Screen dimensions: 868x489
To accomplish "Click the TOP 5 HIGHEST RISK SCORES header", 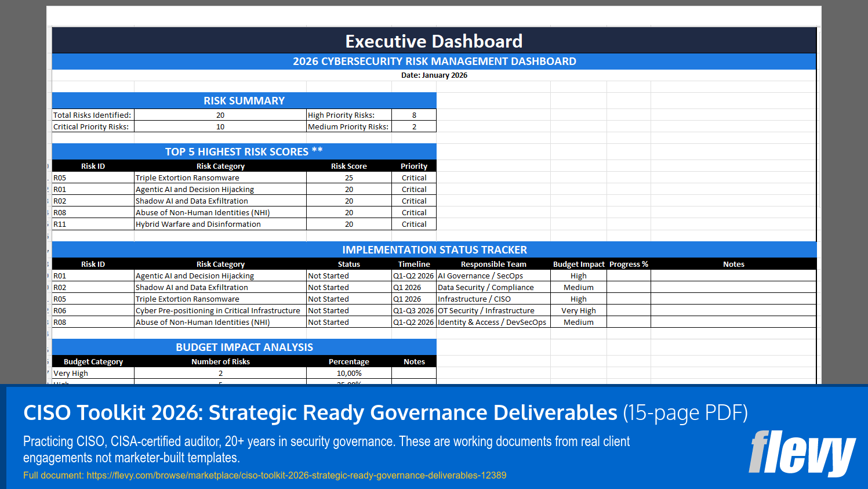I will (244, 151).
